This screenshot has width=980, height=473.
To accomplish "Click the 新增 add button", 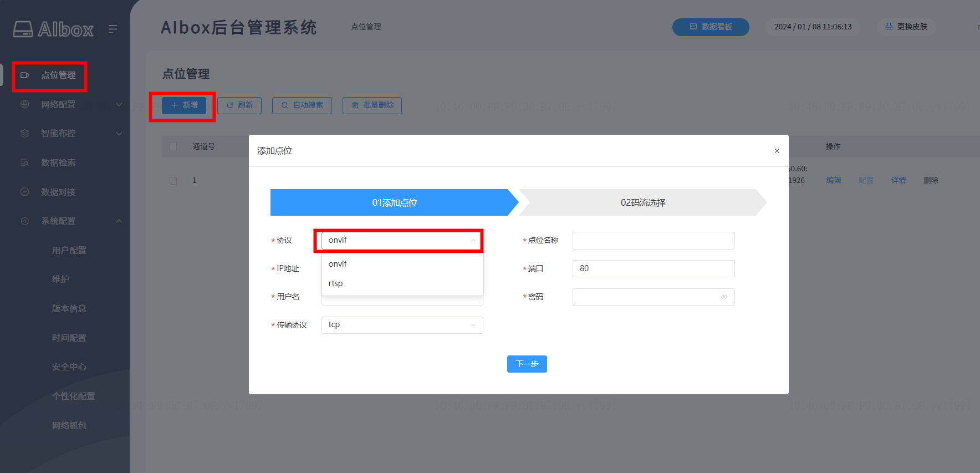I will tap(184, 105).
